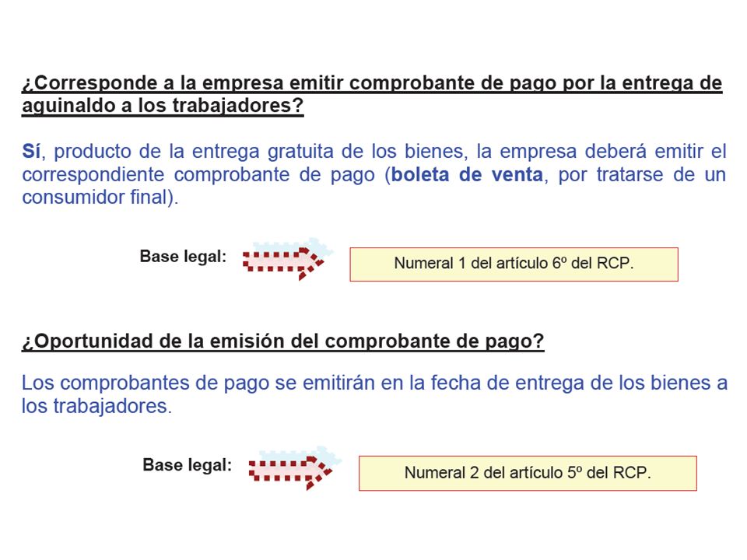Screen dimensions: 747x560
Task: Click the bold word 'Sí'
Action: click(31, 152)
